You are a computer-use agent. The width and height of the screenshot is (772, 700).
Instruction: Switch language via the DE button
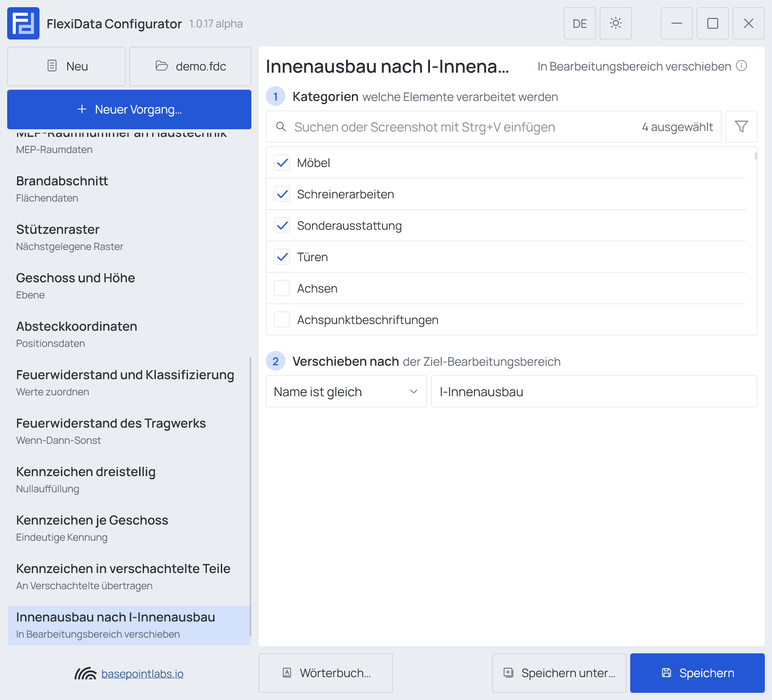580,23
